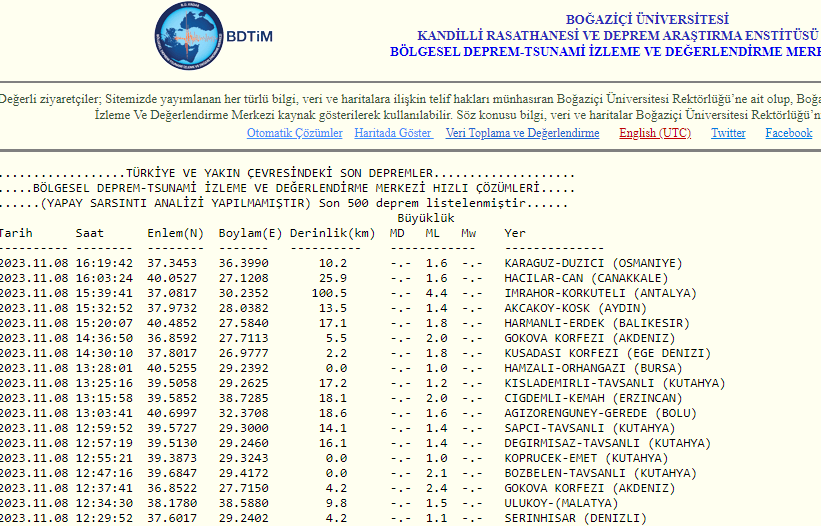Click the MD column header
The width and height of the screenshot is (821, 526).
397,233
